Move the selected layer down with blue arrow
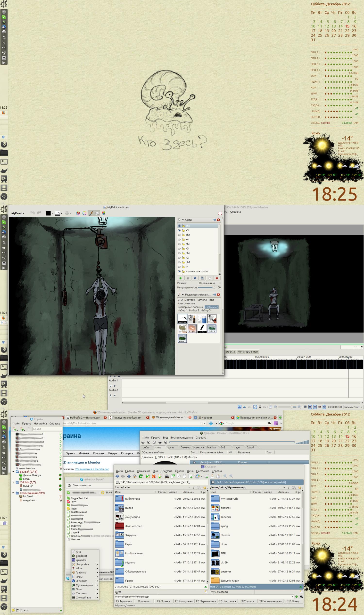 pos(195,278)
